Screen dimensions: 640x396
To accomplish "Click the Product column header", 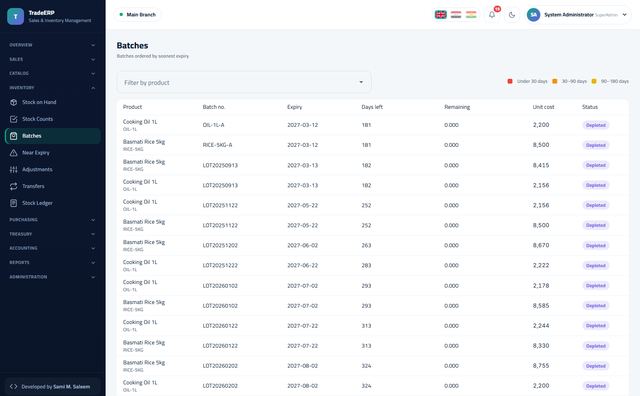I will click(x=132, y=107).
